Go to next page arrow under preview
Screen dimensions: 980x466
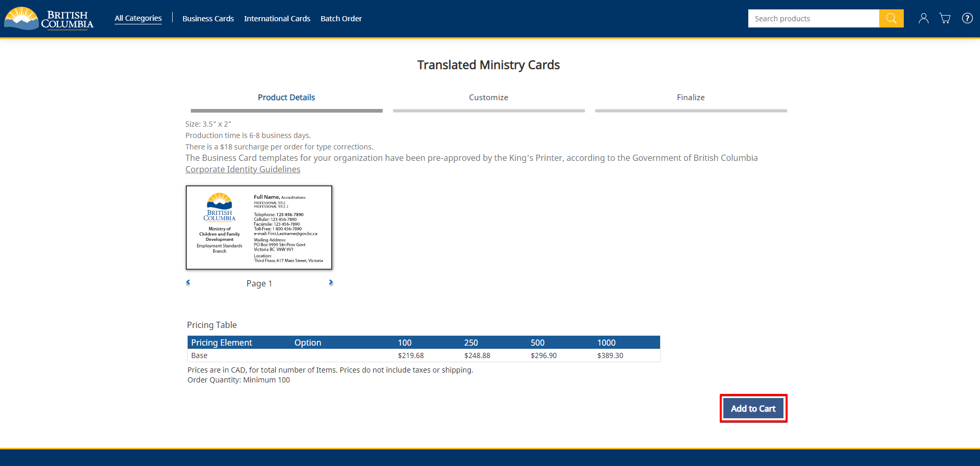point(331,282)
